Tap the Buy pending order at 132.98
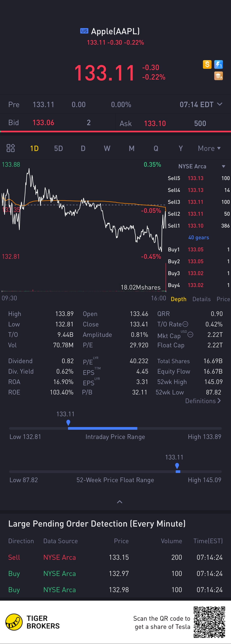Image resolution: width=231 pixels, height=644 pixels. [115, 590]
